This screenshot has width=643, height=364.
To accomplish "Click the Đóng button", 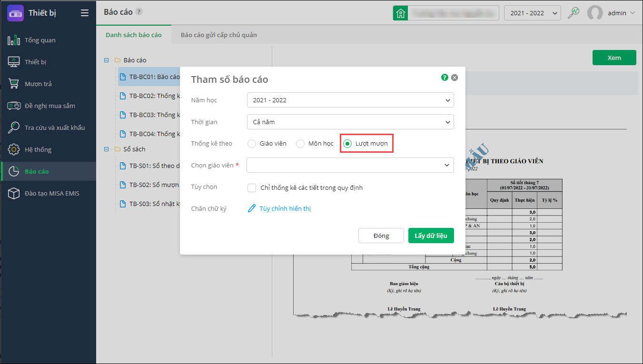I will coord(381,236).
